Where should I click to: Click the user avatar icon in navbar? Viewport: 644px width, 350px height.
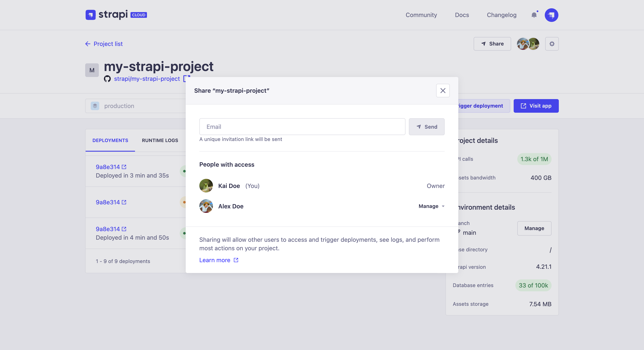tap(552, 15)
